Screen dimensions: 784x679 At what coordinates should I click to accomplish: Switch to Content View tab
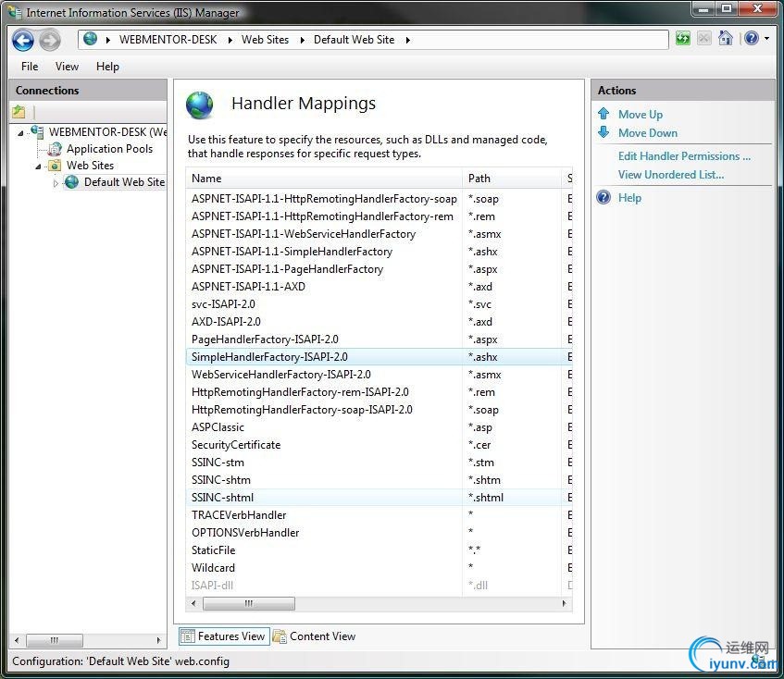coord(314,636)
